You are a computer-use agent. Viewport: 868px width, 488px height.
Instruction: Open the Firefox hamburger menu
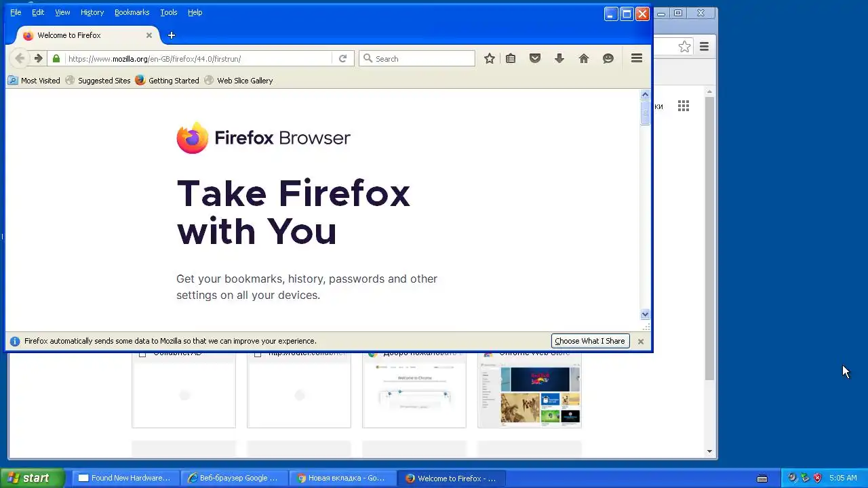pos(637,59)
